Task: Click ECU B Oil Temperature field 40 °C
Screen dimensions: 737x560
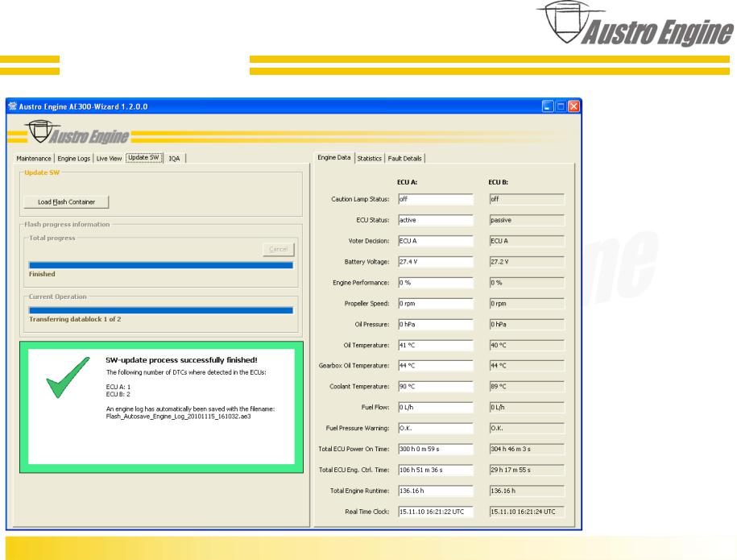Action: [x=527, y=345]
